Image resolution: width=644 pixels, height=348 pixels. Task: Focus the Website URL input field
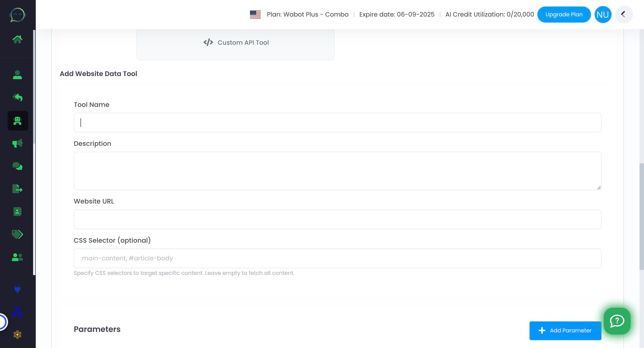point(337,219)
